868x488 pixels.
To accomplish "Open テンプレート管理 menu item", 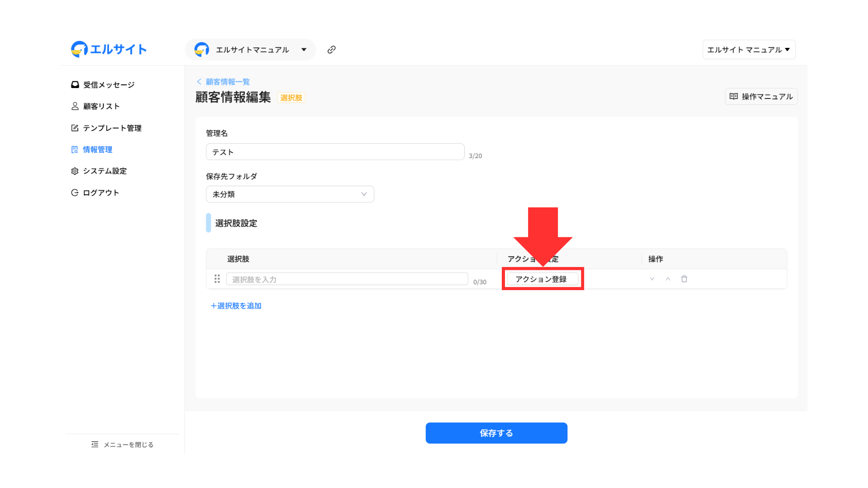I will point(112,128).
